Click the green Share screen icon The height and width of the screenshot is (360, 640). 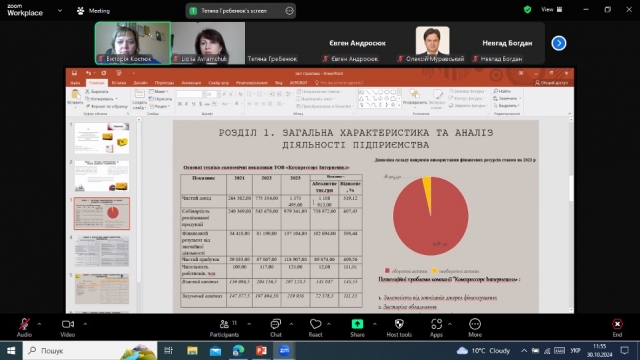click(x=357, y=324)
